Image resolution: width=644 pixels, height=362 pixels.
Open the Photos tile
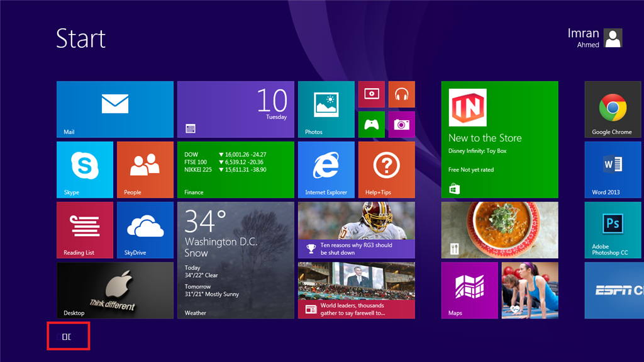pyautogui.click(x=326, y=110)
